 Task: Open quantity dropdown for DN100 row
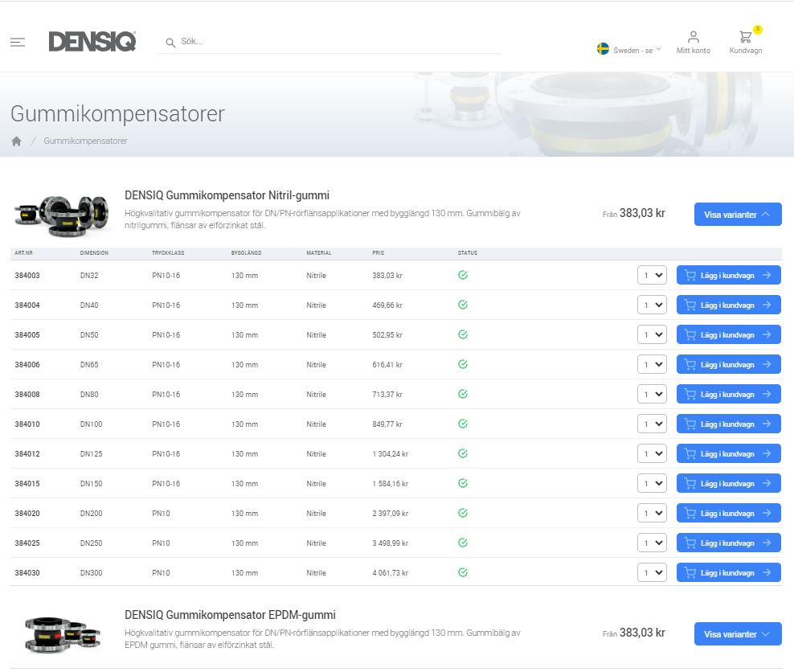click(652, 424)
